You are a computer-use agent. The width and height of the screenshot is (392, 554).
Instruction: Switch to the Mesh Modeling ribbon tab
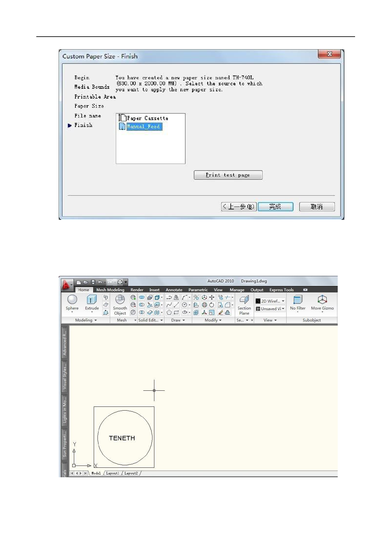110,290
